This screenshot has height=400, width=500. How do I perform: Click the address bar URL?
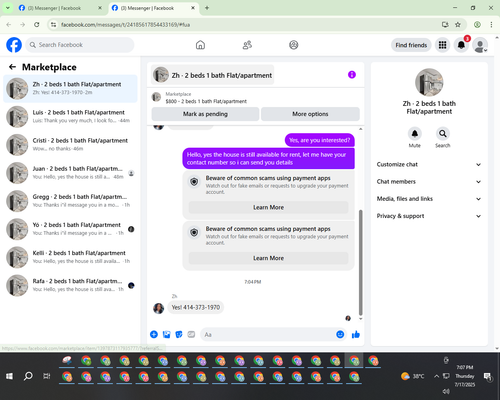tap(126, 25)
